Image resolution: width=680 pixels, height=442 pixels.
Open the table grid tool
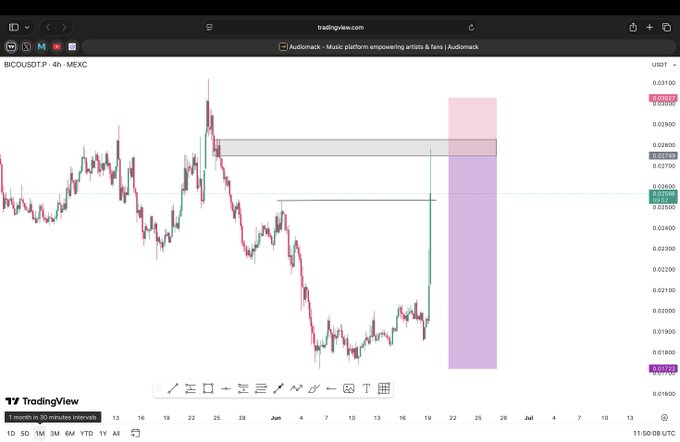(384, 389)
